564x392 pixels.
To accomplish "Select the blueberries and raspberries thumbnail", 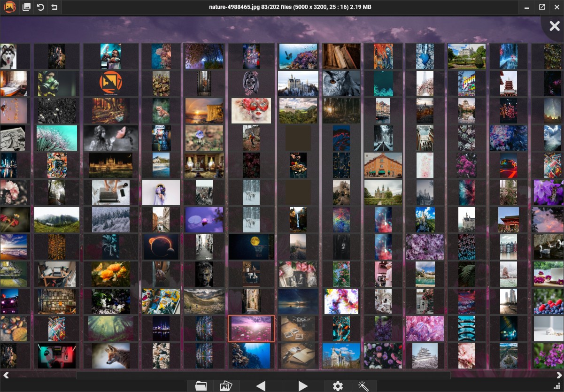I will coord(549,301).
